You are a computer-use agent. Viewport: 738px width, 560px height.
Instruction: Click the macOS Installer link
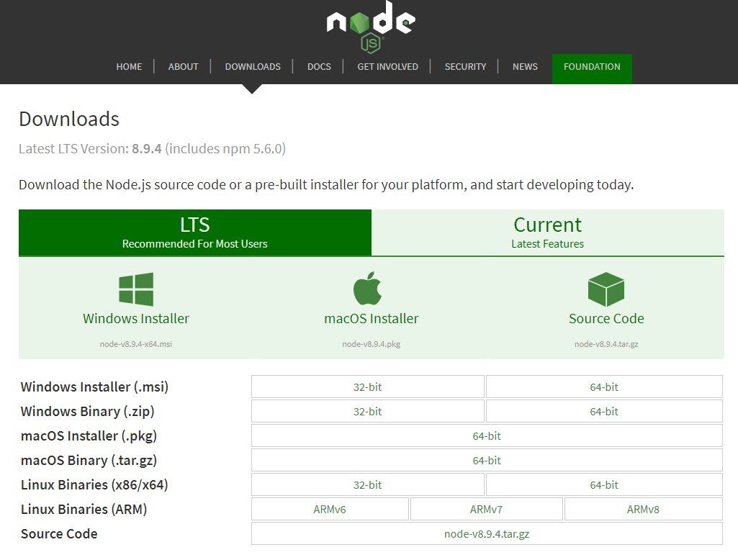(x=372, y=319)
